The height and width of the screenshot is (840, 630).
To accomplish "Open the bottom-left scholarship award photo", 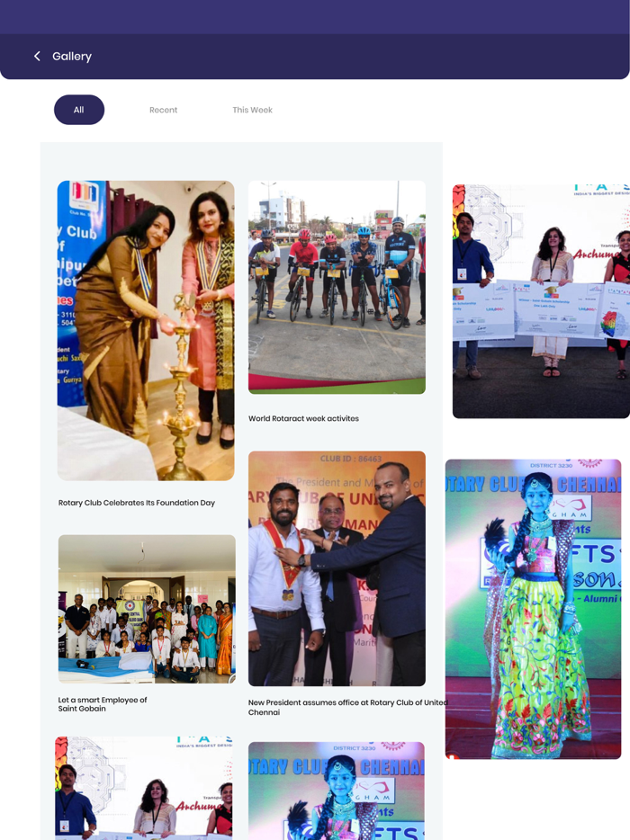I will 144,788.
